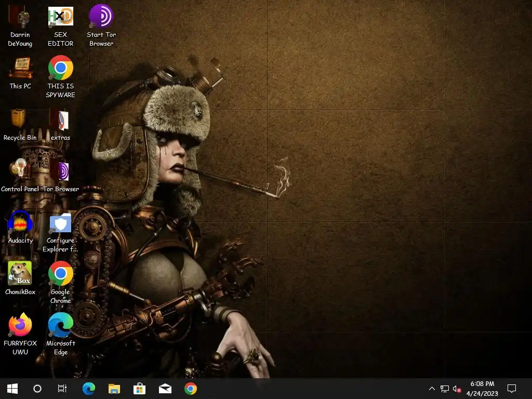Open the Action Center notifications icon
This screenshot has width=532, height=399.
click(x=512, y=389)
